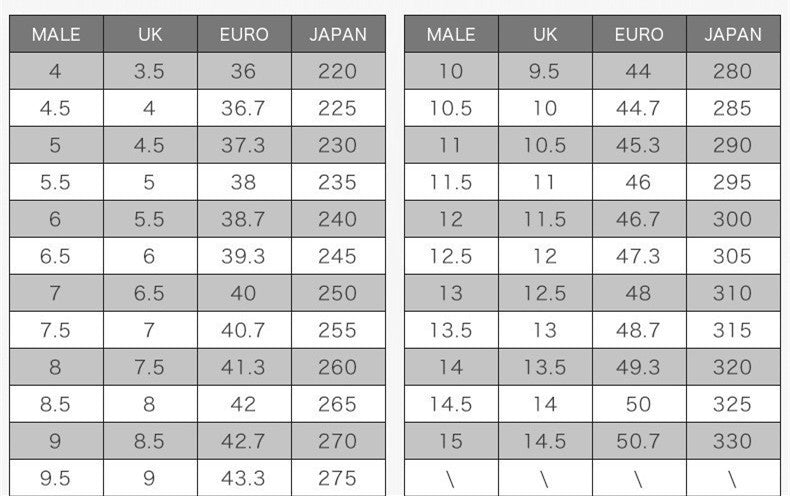Click the Japan size 250 entry
Image resolution: width=790 pixels, height=496 pixels.
[x=337, y=293]
